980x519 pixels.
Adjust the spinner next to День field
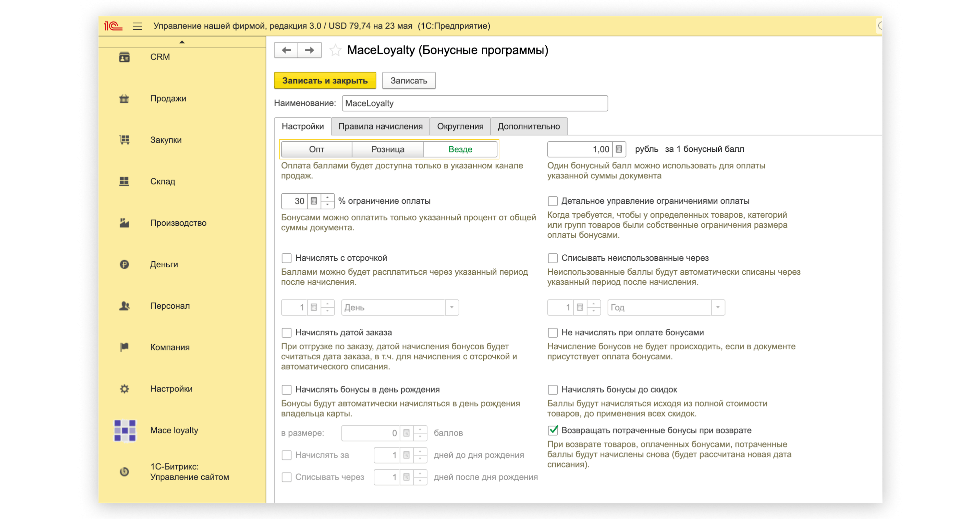coord(327,308)
